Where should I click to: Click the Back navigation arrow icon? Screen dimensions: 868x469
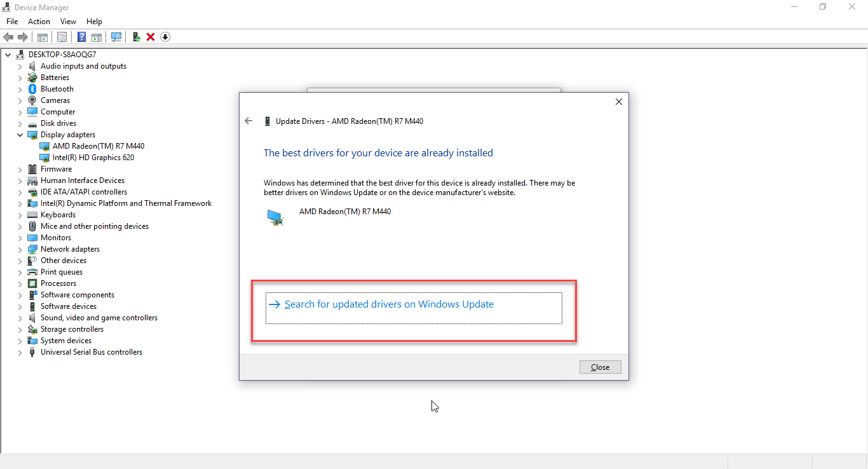click(x=8, y=37)
